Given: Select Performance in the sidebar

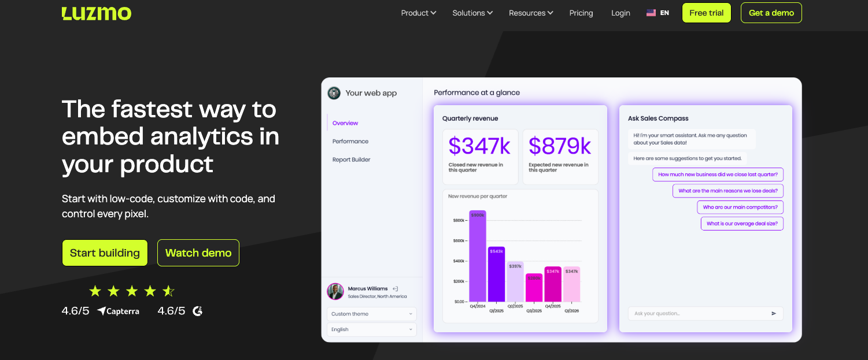Looking at the screenshot, I should click(350, 141).
